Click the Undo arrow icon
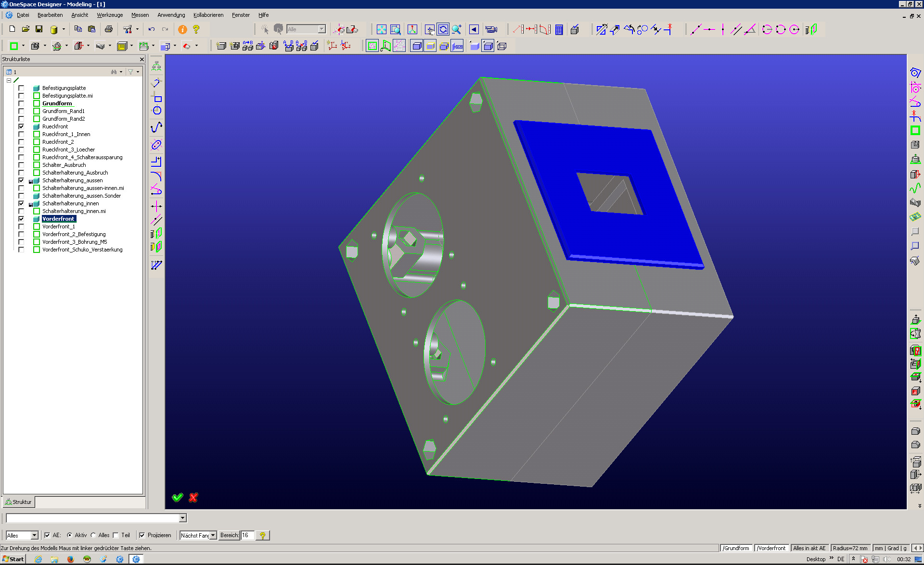924x565 pixels. pos(152,29)
